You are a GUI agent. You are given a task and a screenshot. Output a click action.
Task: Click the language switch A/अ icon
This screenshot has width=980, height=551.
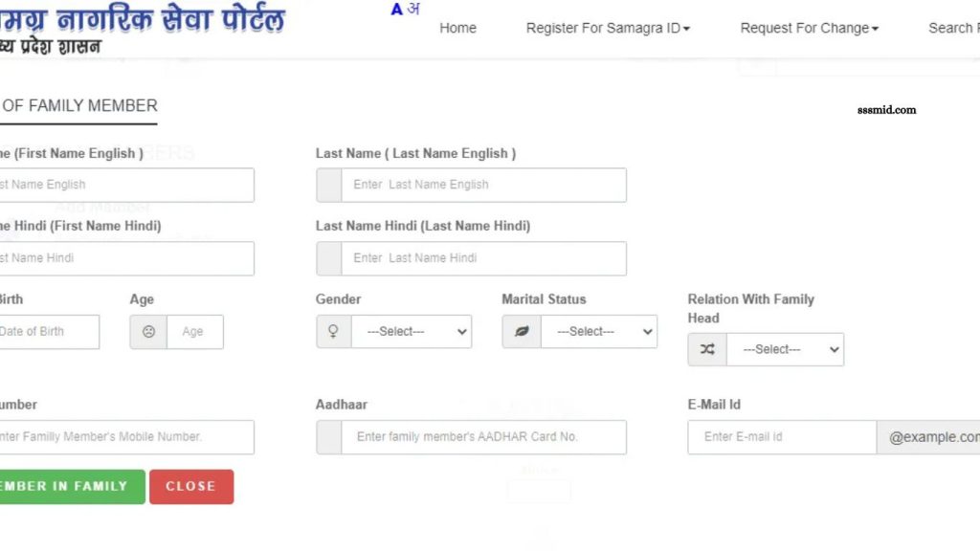(405, 9)
